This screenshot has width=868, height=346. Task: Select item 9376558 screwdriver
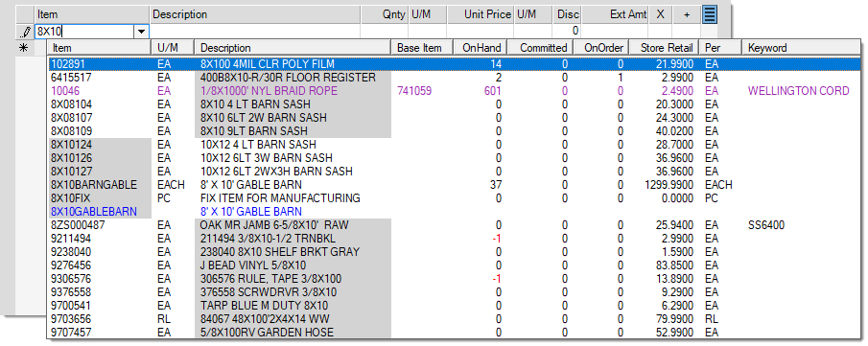pyautogui.click(x=454, y=291)
